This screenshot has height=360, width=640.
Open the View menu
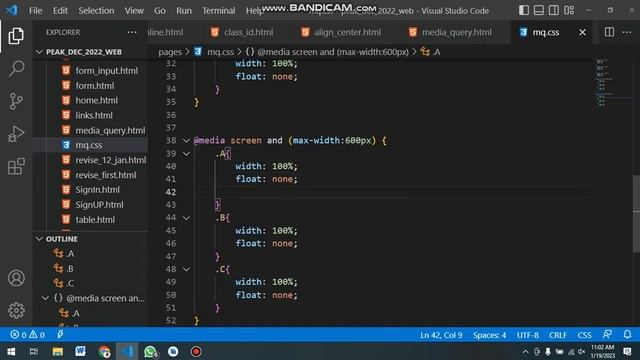point(134,11)
